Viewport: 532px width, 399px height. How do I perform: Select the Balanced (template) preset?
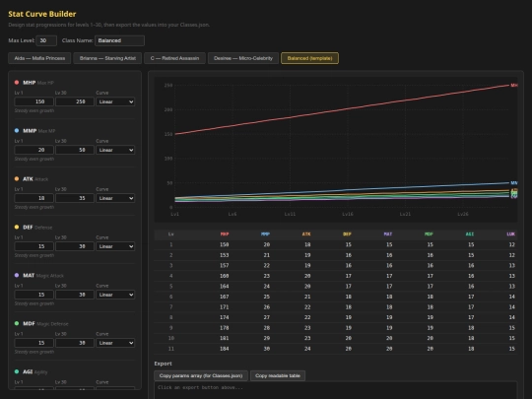click(x=309, y=58)
